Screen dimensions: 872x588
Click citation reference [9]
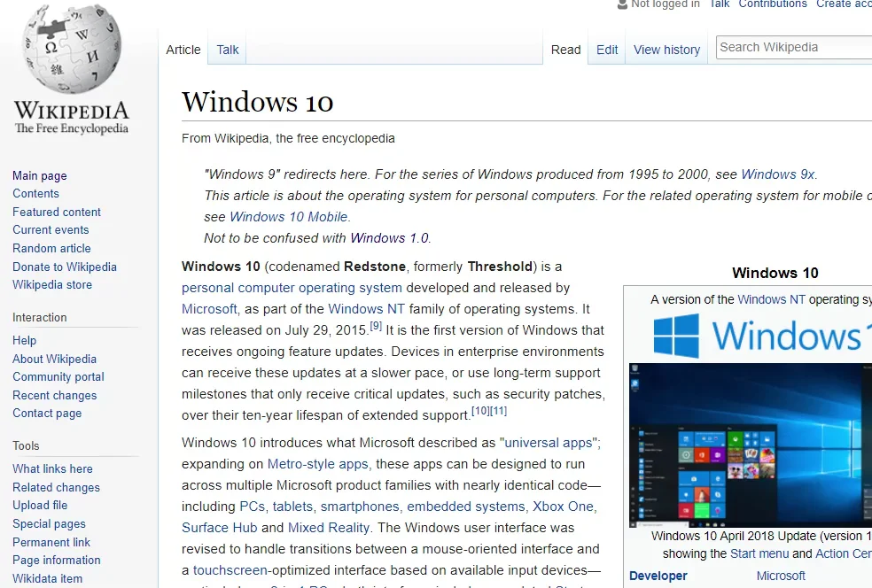[x=376, y=326]
